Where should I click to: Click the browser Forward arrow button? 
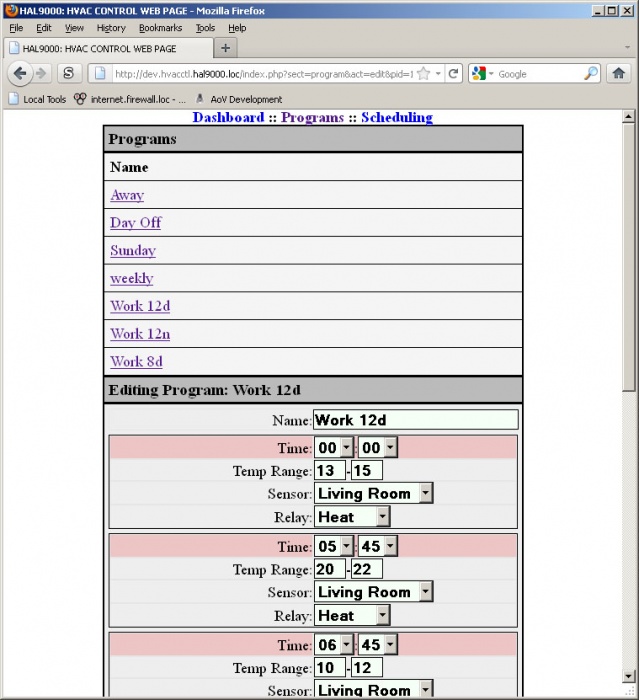[41, 73]
